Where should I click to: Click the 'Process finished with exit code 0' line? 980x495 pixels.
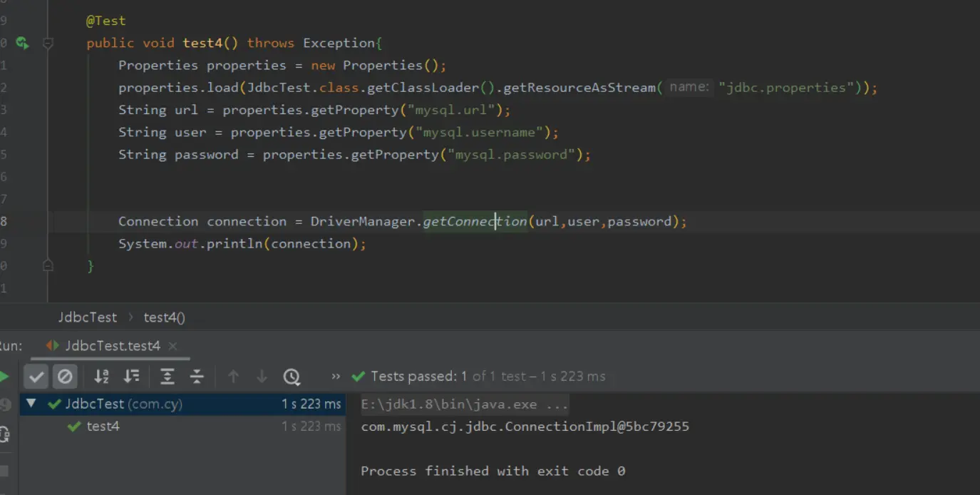click(x=493, y=471)
